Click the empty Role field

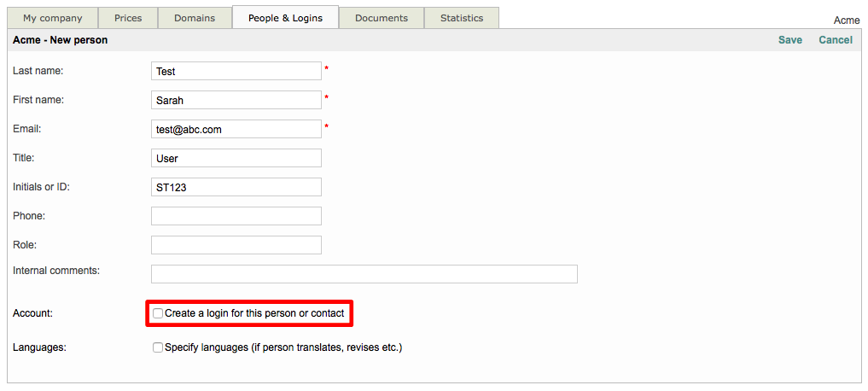click(236, 245)
